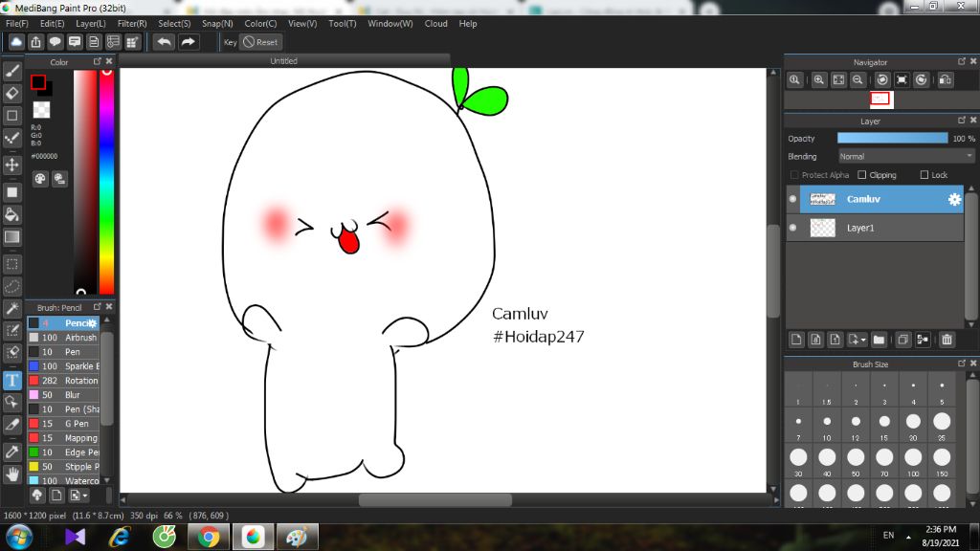980x551 pixels.
Task: Expand the add-brush dropdown in the Brush panel
Action: pos(85,496)
